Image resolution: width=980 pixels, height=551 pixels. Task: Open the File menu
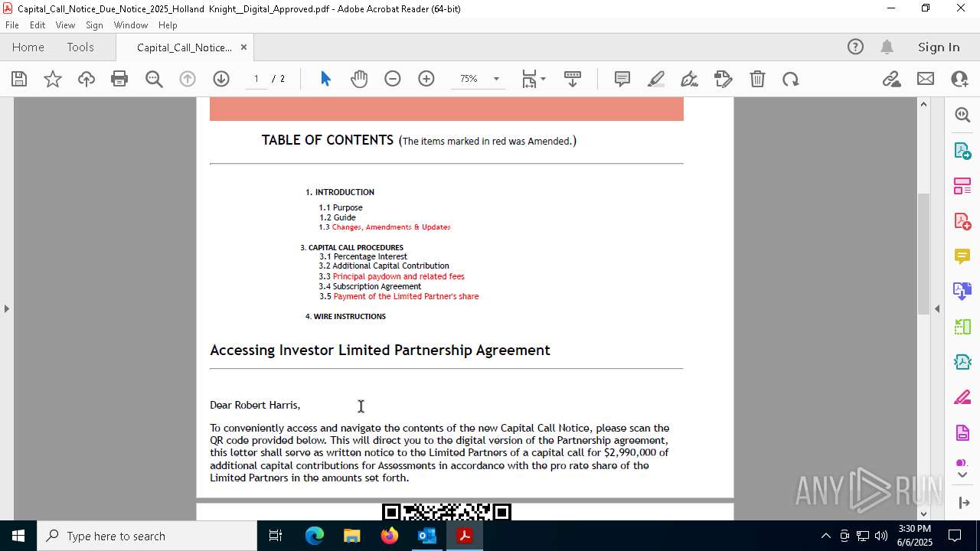pos(12,25)
